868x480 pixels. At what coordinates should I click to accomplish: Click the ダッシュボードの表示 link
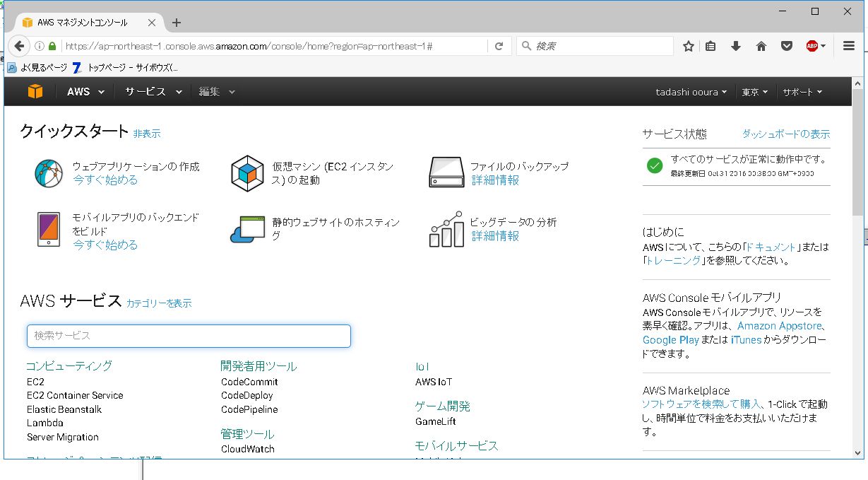(x=786, y=134)
